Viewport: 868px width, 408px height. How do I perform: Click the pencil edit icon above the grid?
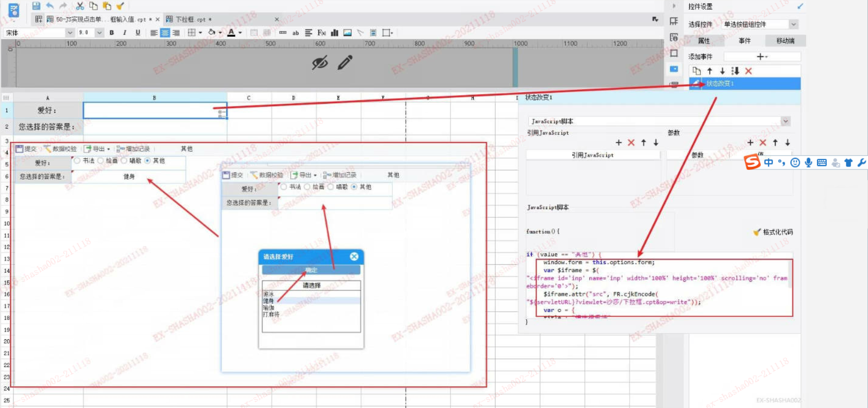345,62
